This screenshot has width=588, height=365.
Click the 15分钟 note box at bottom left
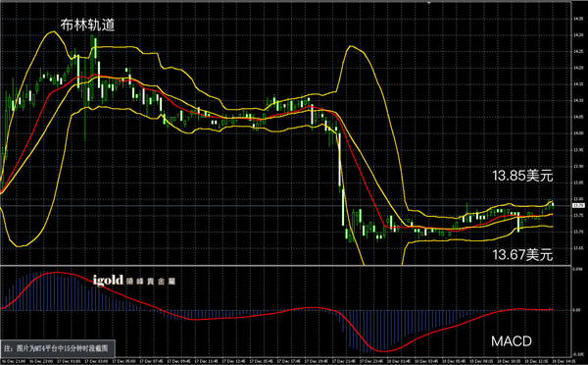pos(57,348)
